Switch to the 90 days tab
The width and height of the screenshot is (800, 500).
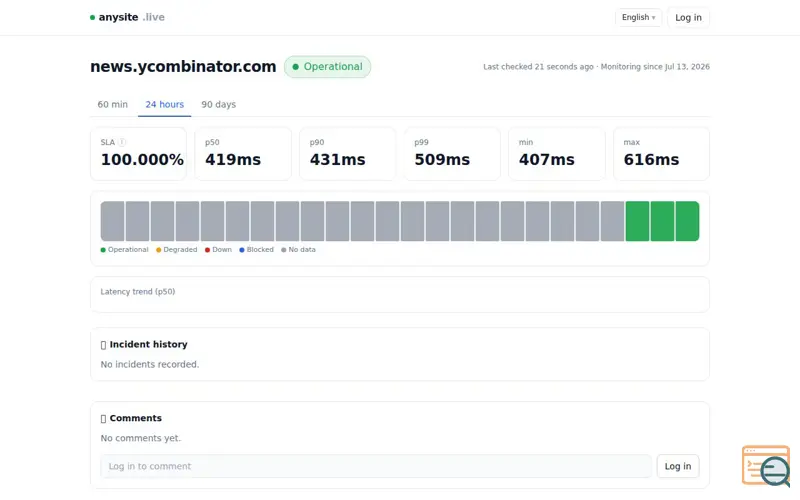pos(218,105)
